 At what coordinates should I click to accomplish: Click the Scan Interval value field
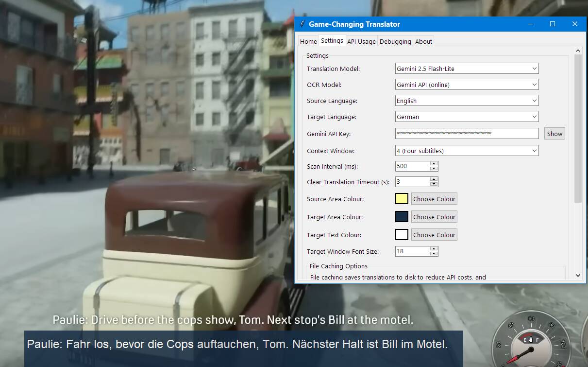tap(413, 166)
